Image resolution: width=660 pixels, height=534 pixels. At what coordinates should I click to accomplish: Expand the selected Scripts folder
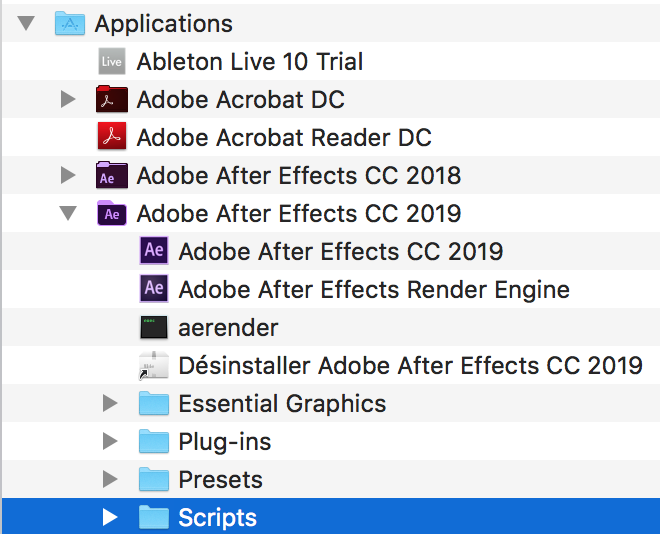pos(110,517)
